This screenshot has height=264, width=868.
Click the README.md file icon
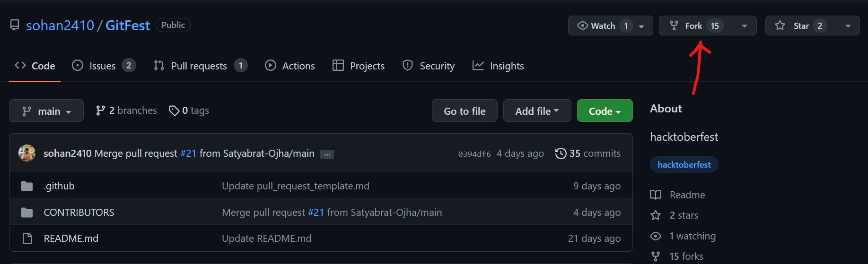point(27,238)
